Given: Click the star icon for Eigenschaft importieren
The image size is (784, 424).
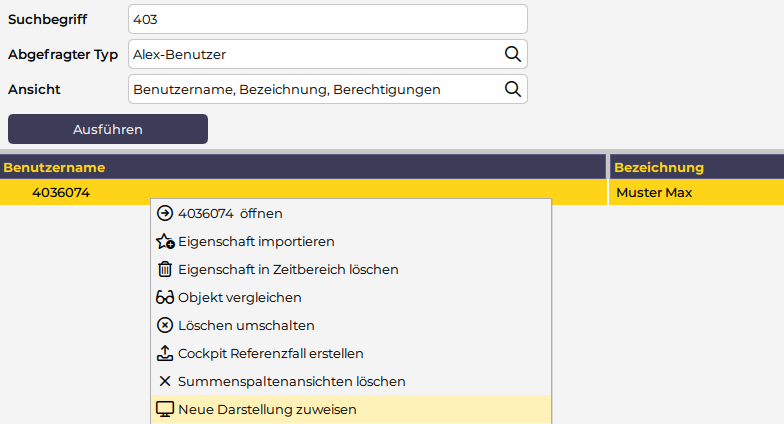Looking at the screenshot, I should point(165,241).
